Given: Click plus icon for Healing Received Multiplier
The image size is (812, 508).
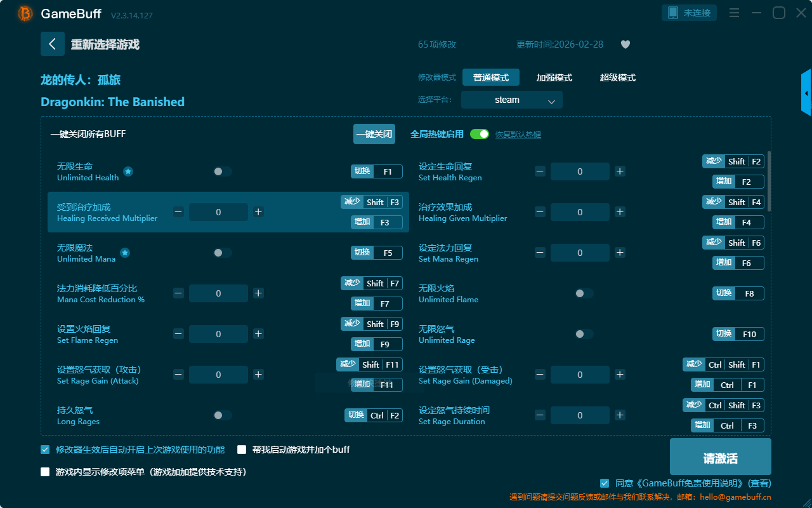Looking at the screenshot, I should coord(258,212).
